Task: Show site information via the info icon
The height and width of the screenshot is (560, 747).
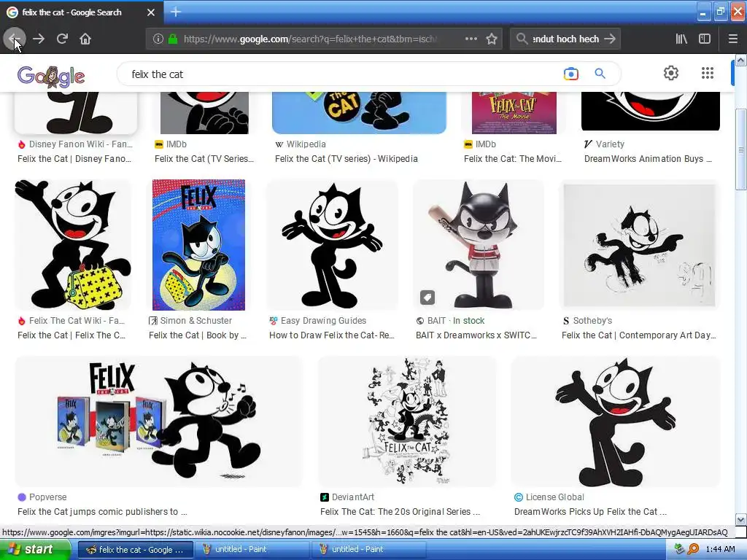Action: [158, 39]
